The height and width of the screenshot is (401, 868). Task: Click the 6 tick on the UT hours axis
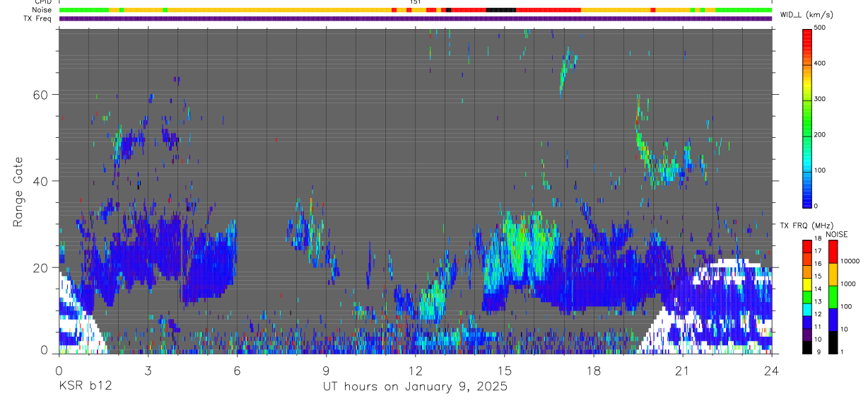237,370
